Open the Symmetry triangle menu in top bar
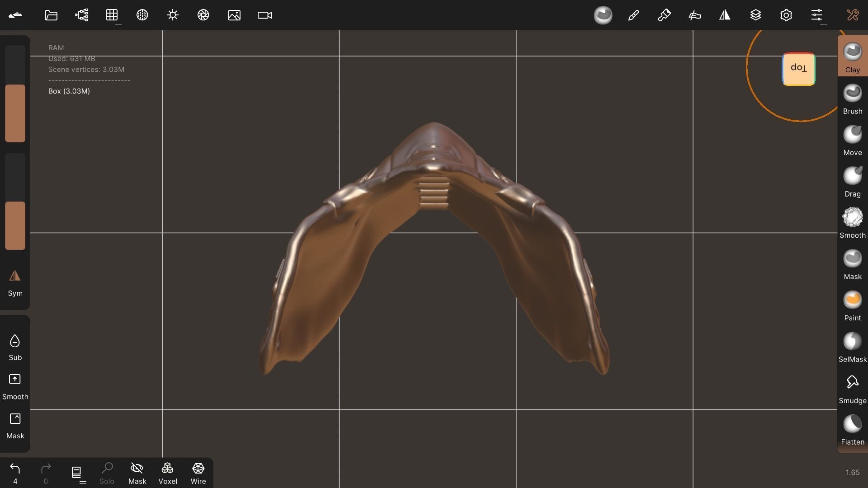 pos(725,15)
